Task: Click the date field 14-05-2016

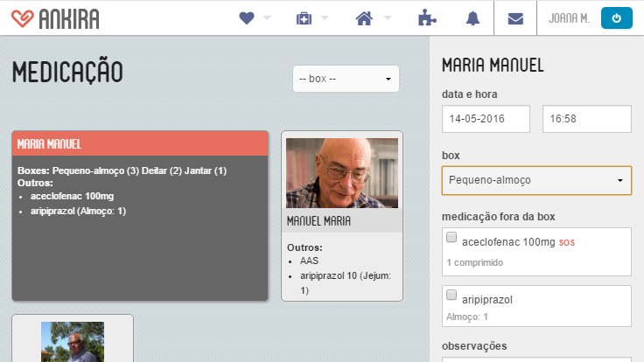Action: (x=486, y=118)
